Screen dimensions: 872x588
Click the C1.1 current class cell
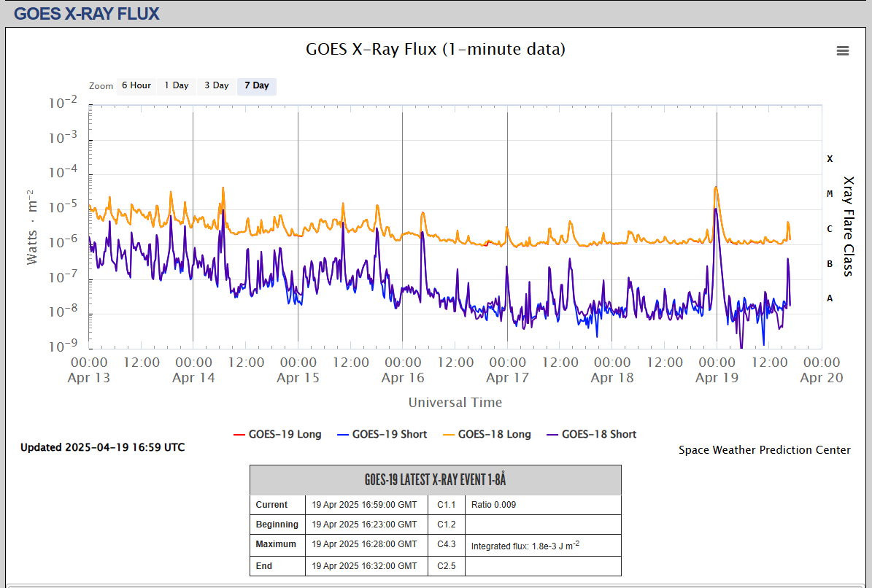click(x=446, y=505)
